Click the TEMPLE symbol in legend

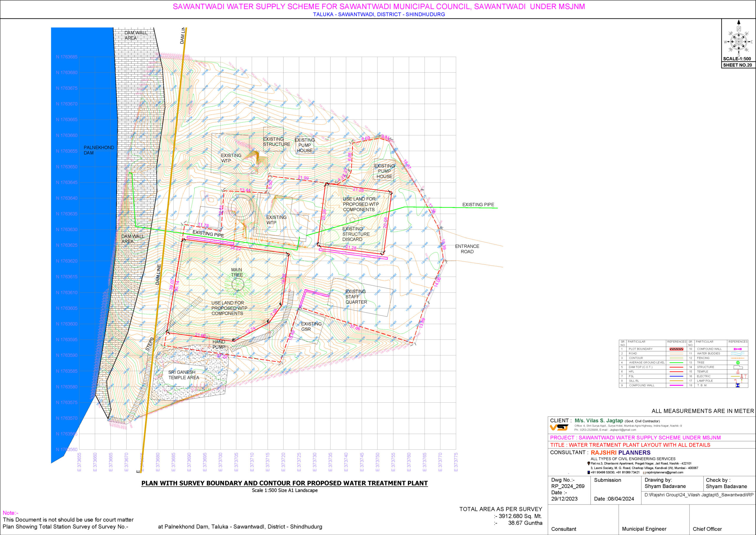(738, 372)
